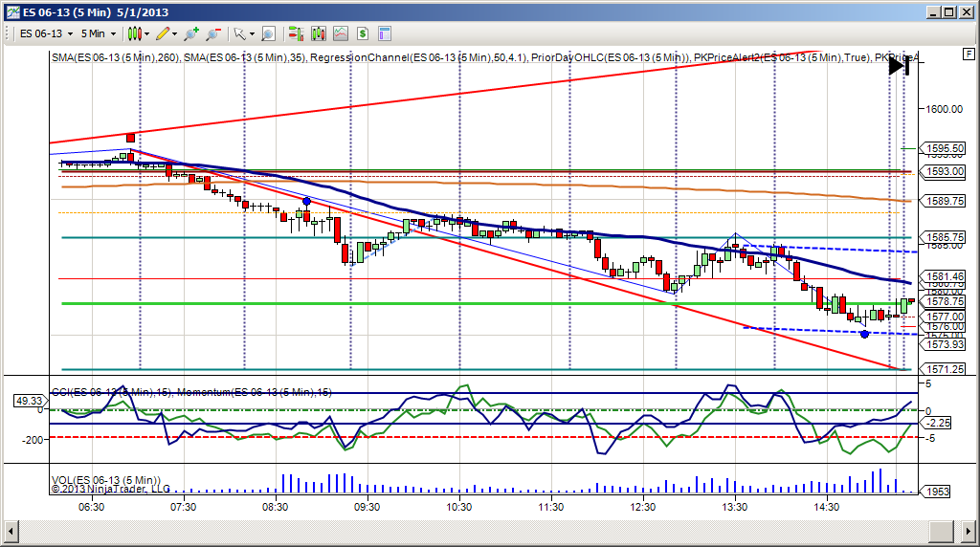
Task: Click the 1578.75 price marker
Action: (x=945, y=301)
